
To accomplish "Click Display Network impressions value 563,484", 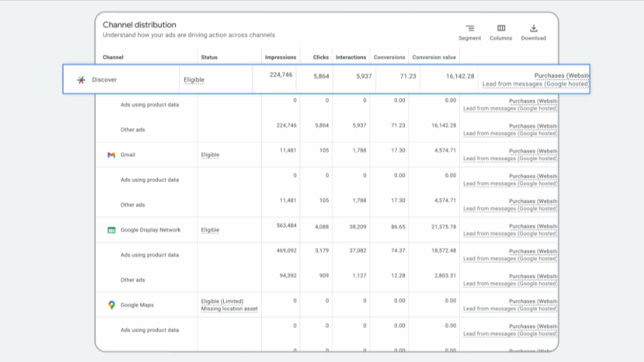I will pos(286,226).
